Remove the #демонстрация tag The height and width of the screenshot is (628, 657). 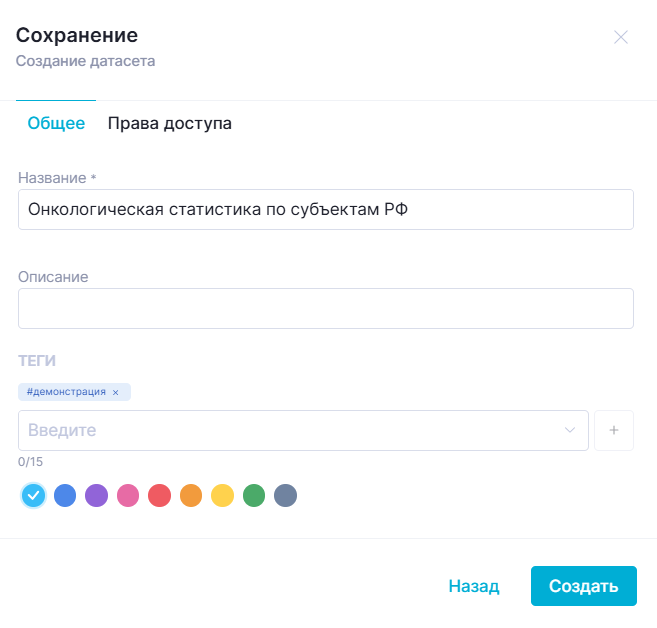pyautogui.click(x=116, y=392)
